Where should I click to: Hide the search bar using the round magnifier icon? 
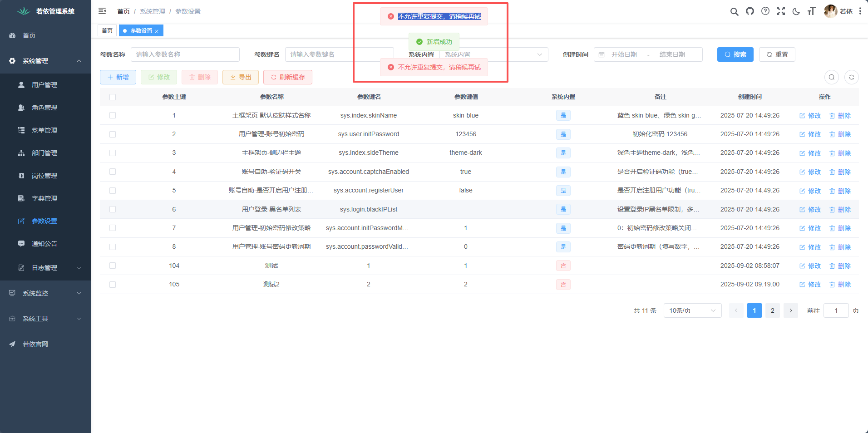click(x=832, y=77)
